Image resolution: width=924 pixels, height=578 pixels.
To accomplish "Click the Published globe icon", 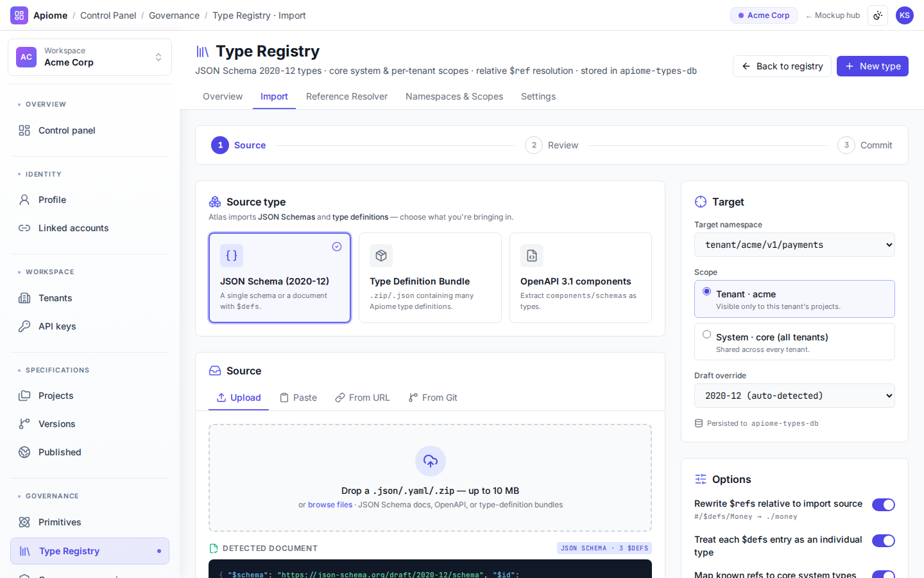I will 24,452.
